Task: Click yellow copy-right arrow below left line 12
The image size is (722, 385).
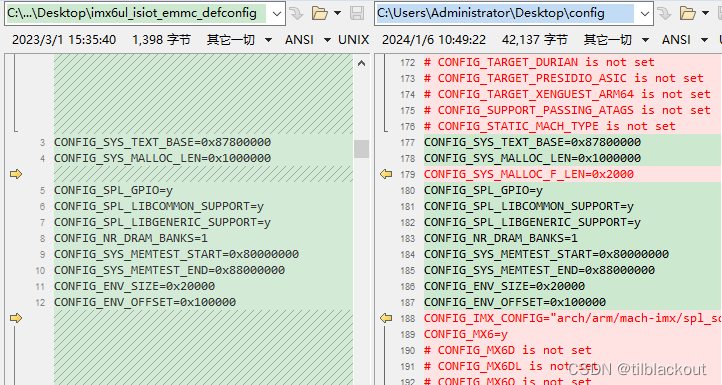Action: click(16, 318)
